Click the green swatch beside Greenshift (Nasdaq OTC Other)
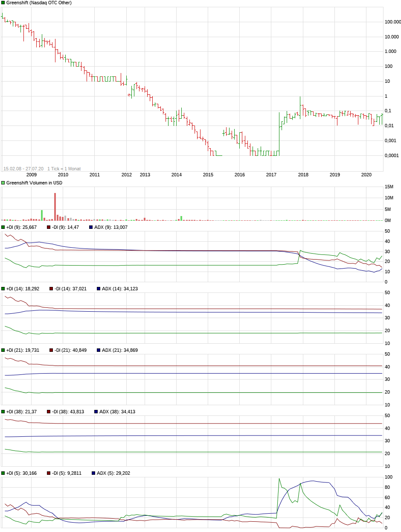This screenshot has width=401, height=532. click(x=3, y=3)
